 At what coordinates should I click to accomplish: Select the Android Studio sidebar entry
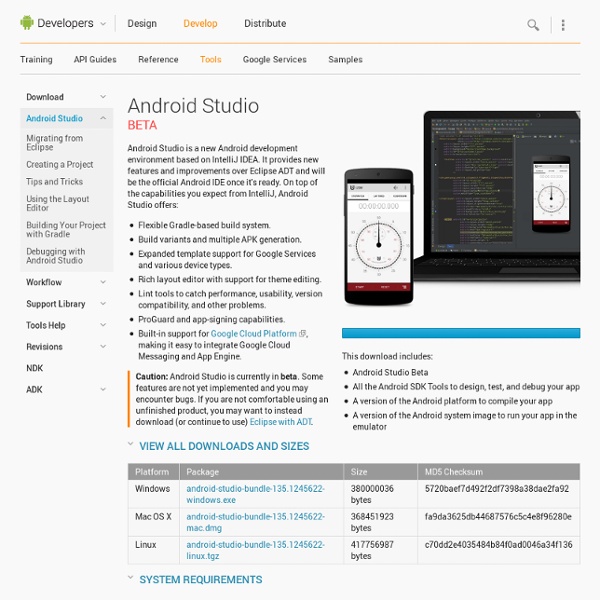(54, 118)
